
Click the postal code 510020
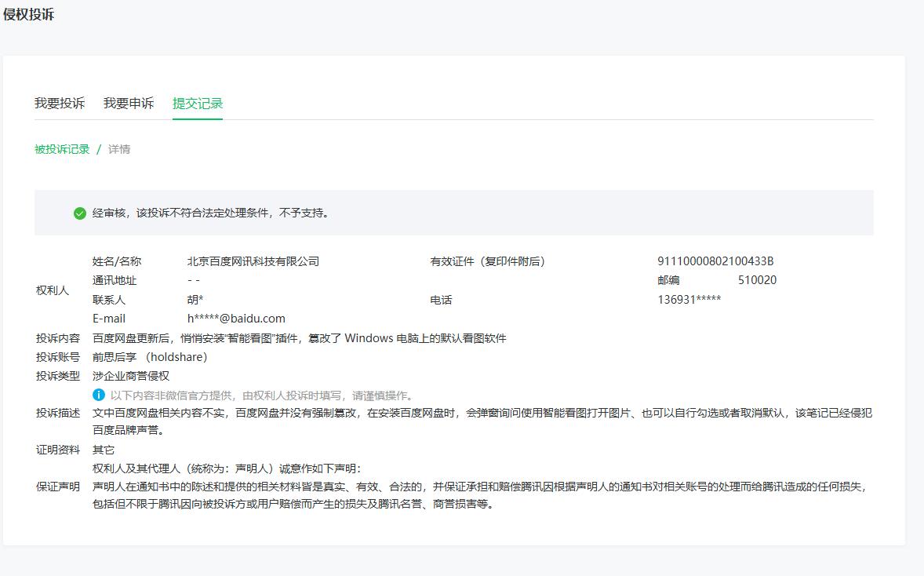tap(757, 280)
